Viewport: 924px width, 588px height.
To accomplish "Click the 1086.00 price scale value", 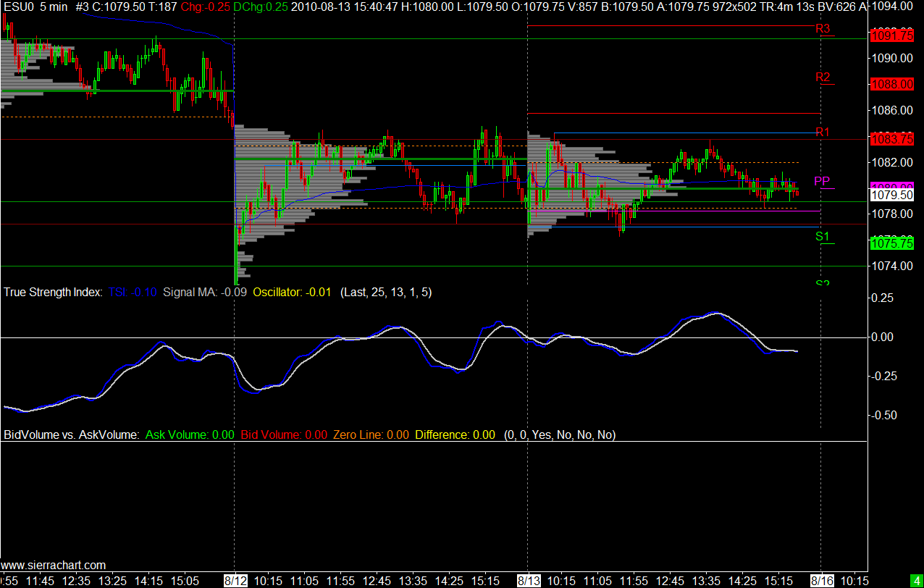I will click(893, 110).
